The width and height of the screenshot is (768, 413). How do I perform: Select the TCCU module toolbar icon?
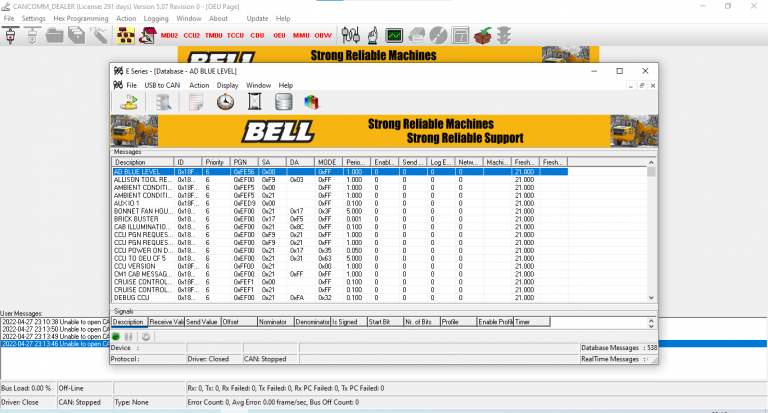pos(236,35)
